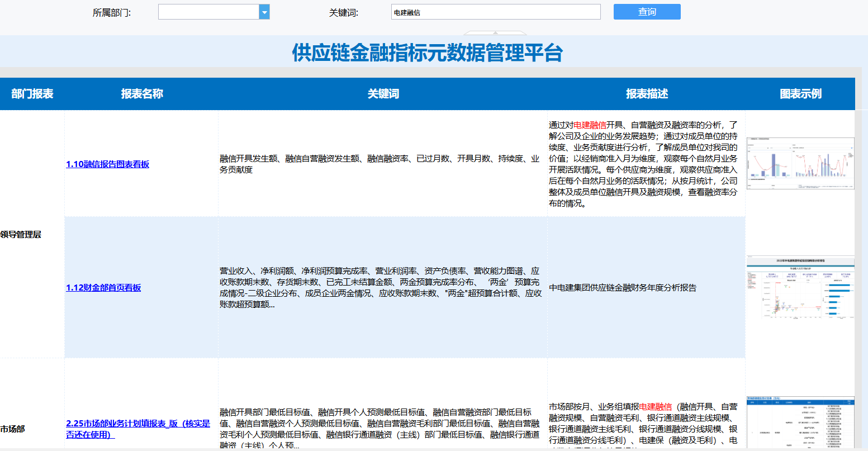Open the 所属部门 dropdown arrow

pos(264,12)
